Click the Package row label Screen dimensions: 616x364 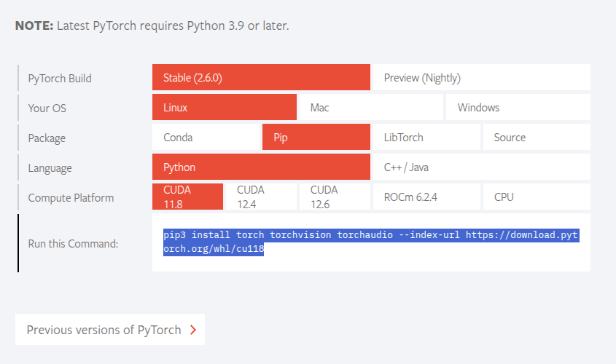pyautogui.click(x=47, y=138)
